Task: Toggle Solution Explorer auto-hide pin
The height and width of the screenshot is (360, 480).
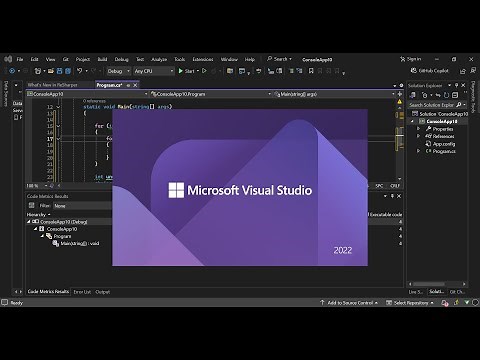Action: [x=456, y=85]
